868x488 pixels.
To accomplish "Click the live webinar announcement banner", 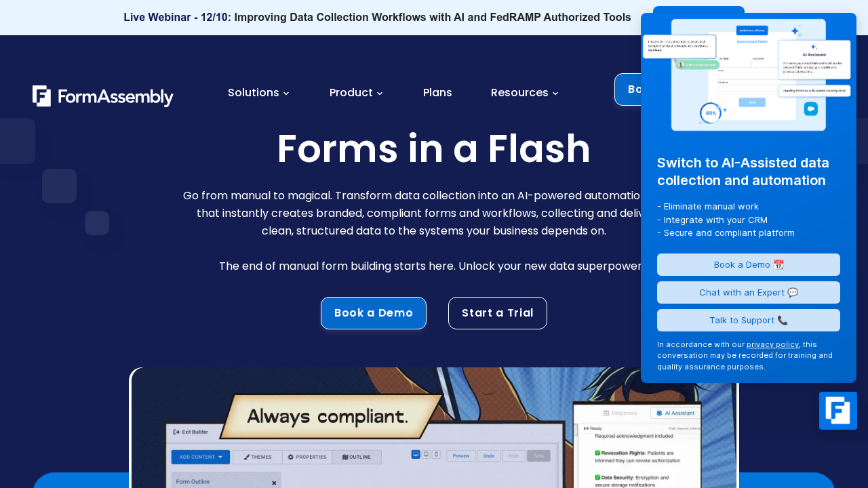I will pos(377,18).
